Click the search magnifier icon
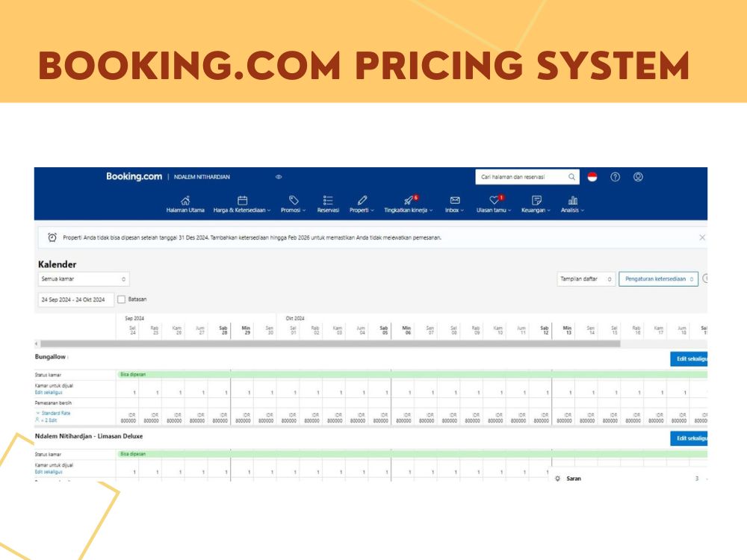This screenshot has width=747, height=560. click(x=571, y=177)
